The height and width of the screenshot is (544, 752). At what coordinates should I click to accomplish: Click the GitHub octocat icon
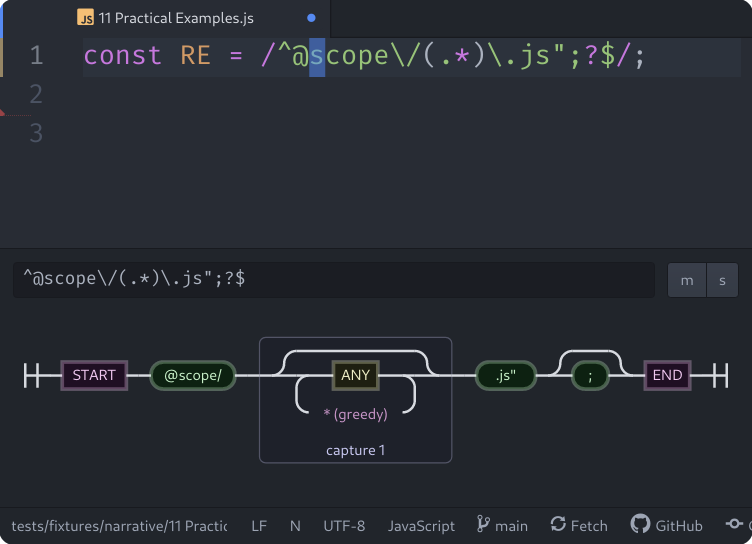click(x=640, y=525)
